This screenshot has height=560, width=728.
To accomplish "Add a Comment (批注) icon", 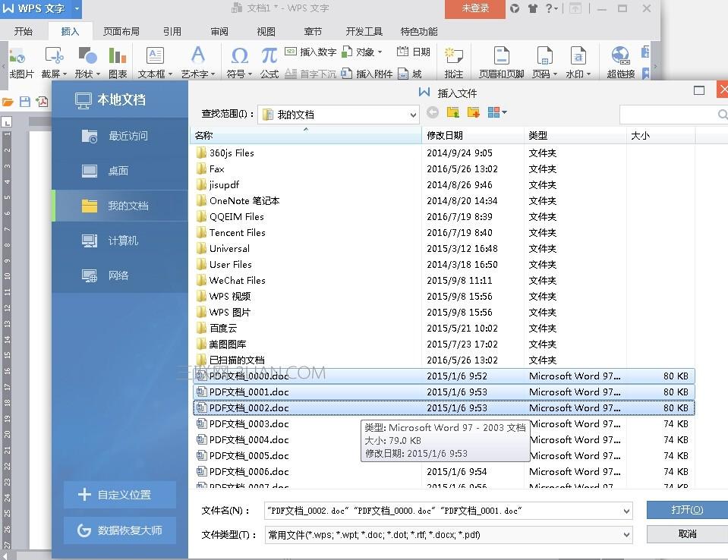I will (453, 55).
